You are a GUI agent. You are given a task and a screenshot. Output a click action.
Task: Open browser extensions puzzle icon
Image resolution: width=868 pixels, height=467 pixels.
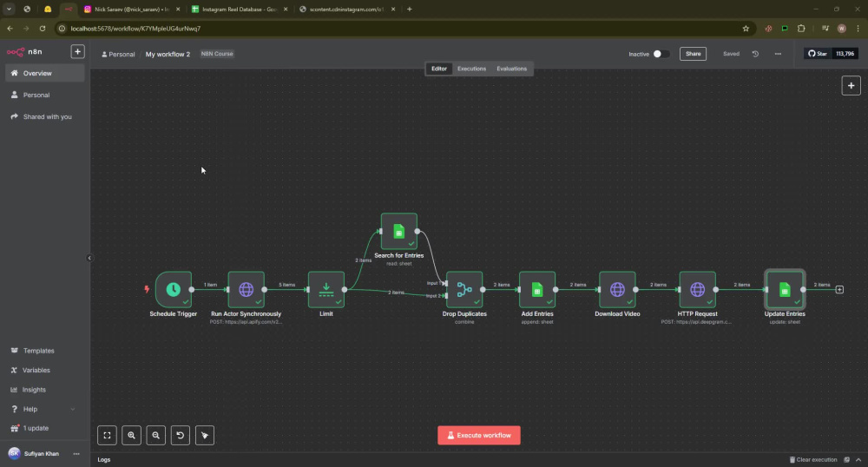tap(801, 29)
